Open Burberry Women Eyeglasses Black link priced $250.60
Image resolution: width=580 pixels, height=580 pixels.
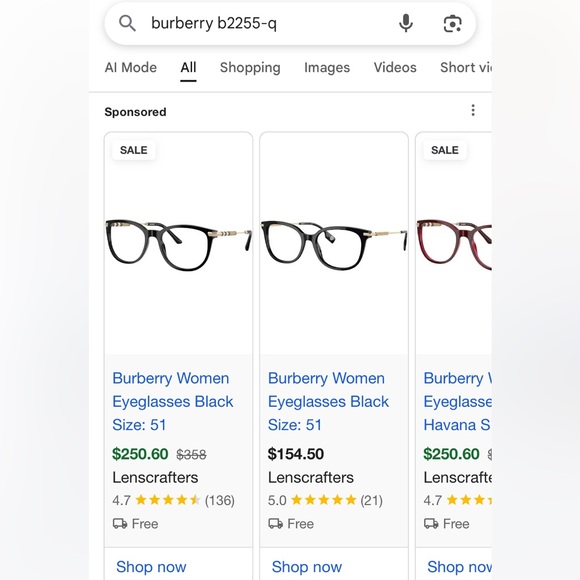click(x=173, y=401)
